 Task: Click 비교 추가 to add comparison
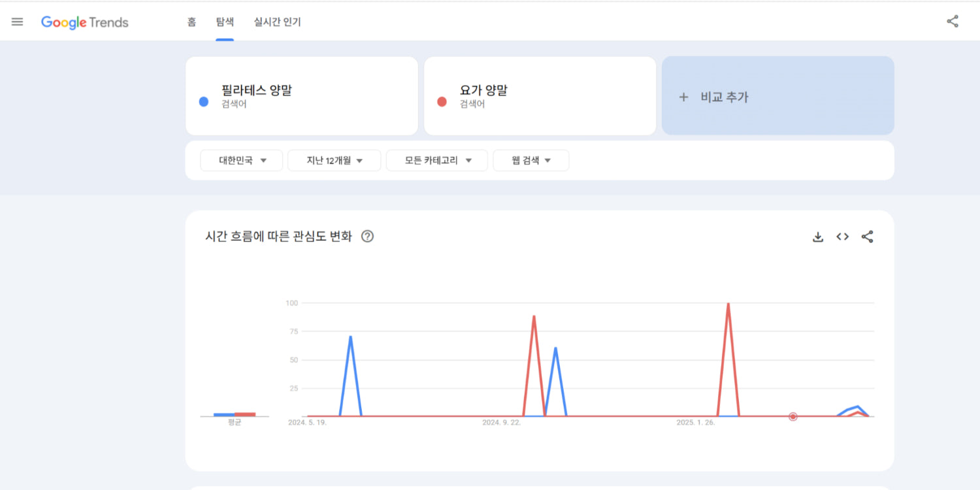pos(778,96)
